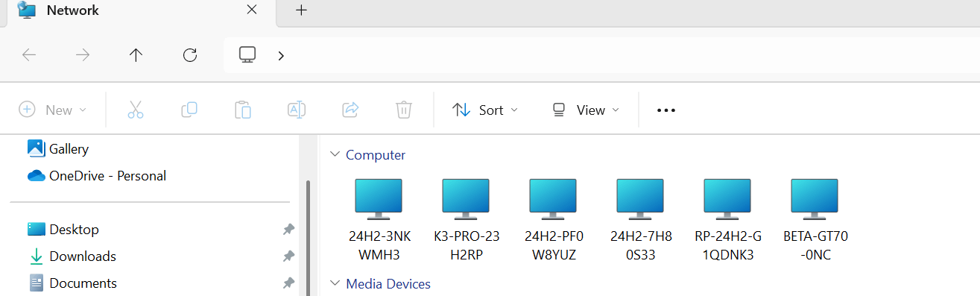Click the Media Devices header text
The height and width of the screenshot is (296, 980).
[388, 284]
